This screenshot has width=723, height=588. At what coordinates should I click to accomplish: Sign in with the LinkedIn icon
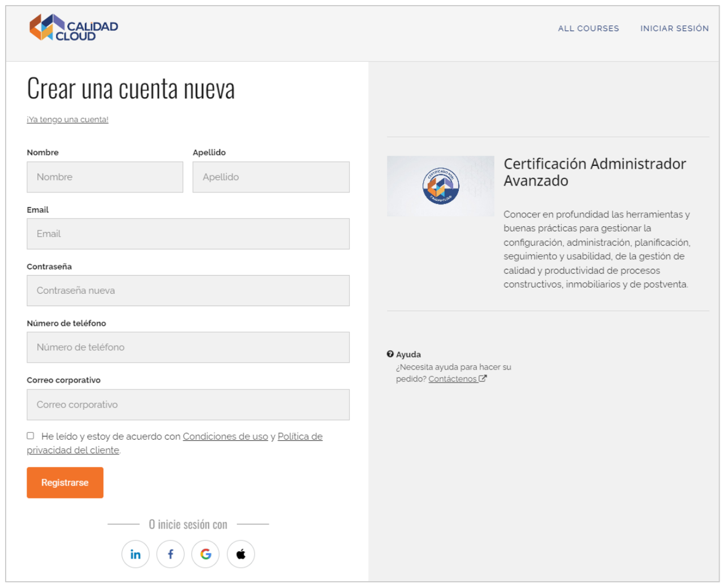[135, 553]
